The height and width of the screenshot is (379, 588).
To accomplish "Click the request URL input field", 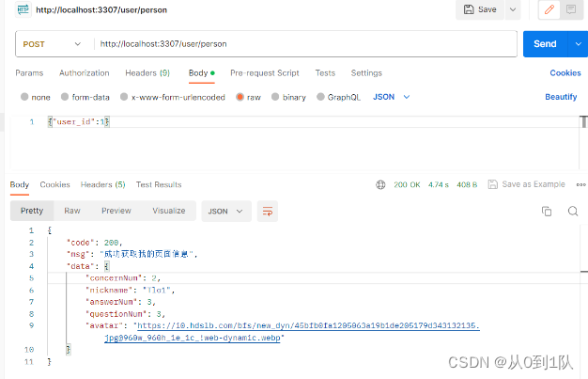I will click(x=305, y=44).
